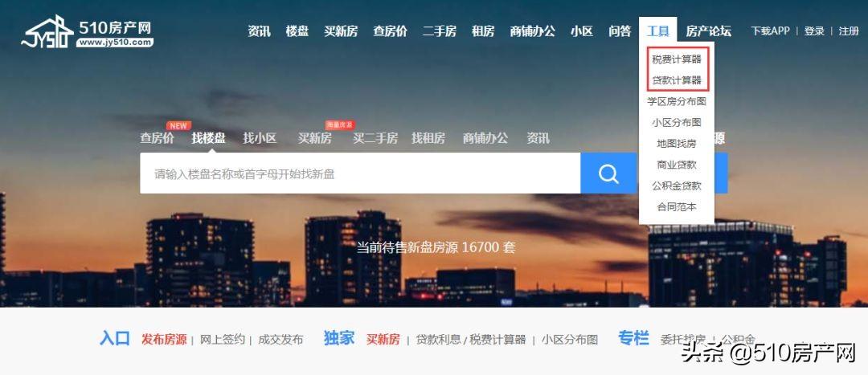Switch to the 查房价 search tab

pos(157,138)
